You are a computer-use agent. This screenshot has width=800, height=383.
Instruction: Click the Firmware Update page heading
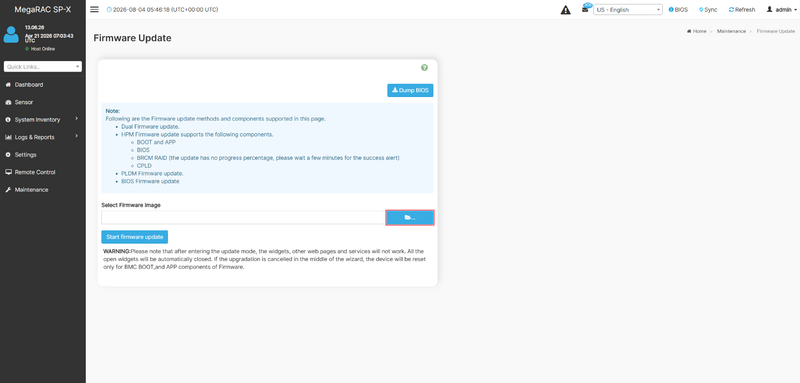point(133,38)
